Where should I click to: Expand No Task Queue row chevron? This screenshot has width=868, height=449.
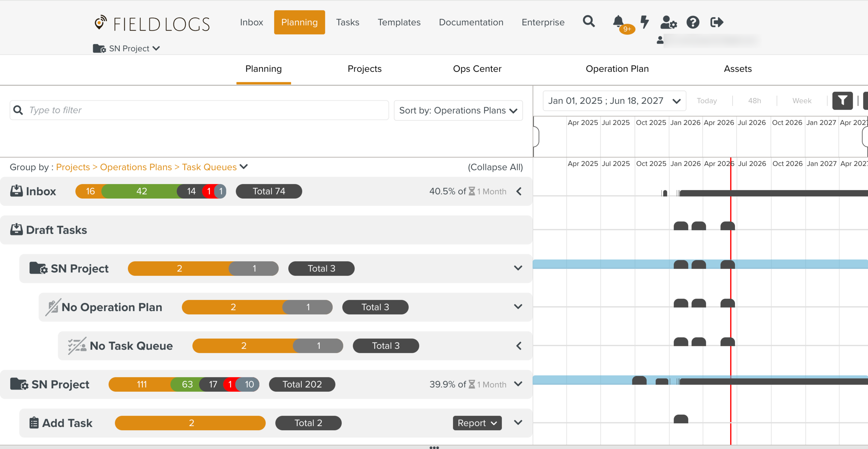519,346
